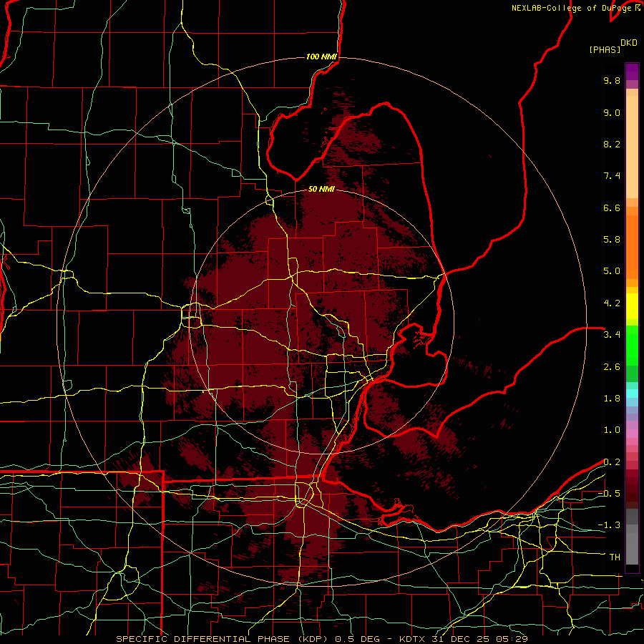Click the 2.6 value on the color scale

point(612,367)
